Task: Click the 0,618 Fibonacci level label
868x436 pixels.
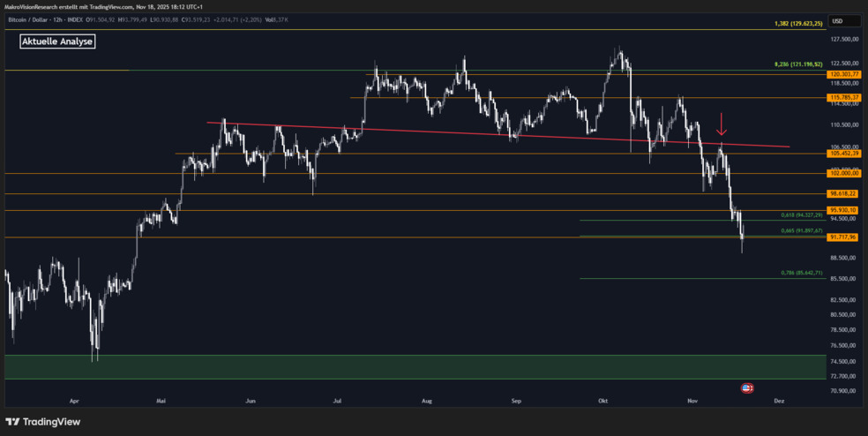Action: point(801,214)
